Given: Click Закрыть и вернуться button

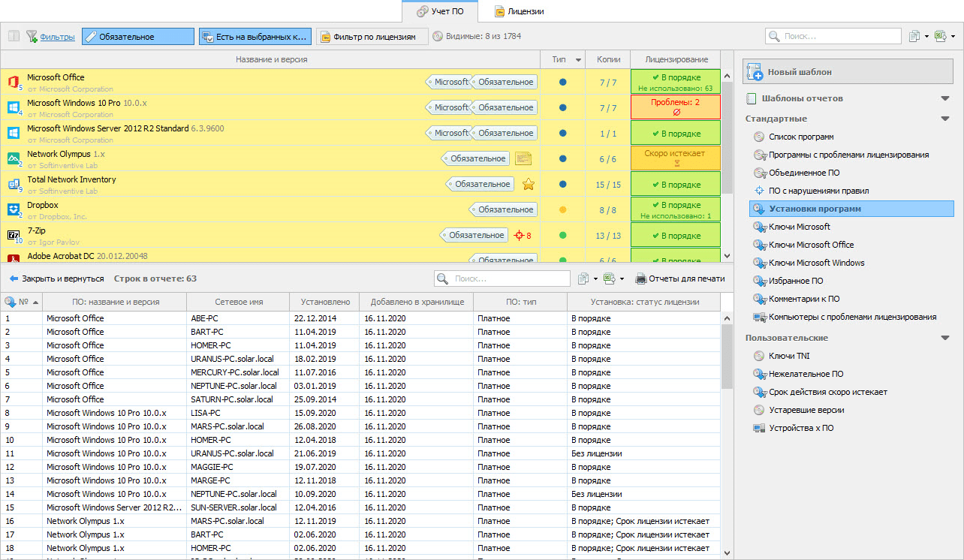Looking at the screenshot, I should click(56, 278).
